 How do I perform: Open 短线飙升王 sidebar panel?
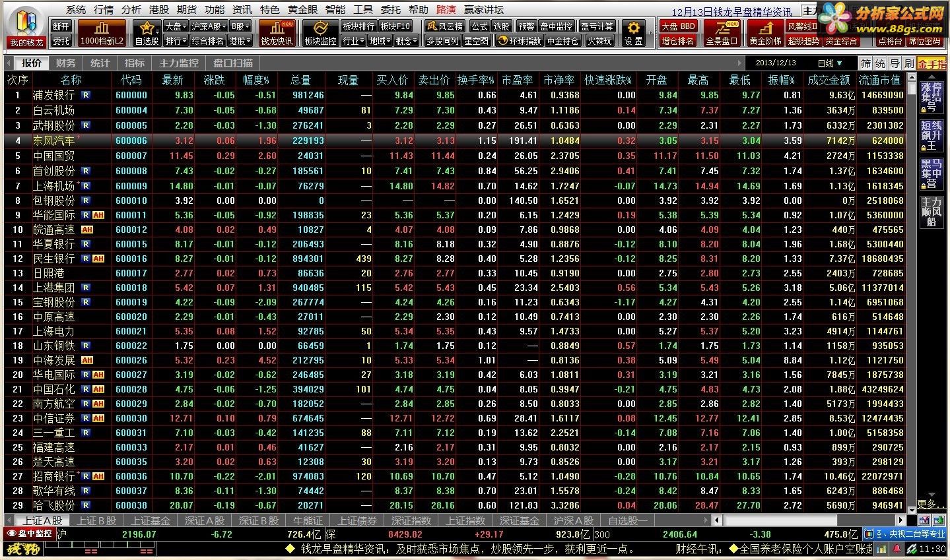pos(931,136)
